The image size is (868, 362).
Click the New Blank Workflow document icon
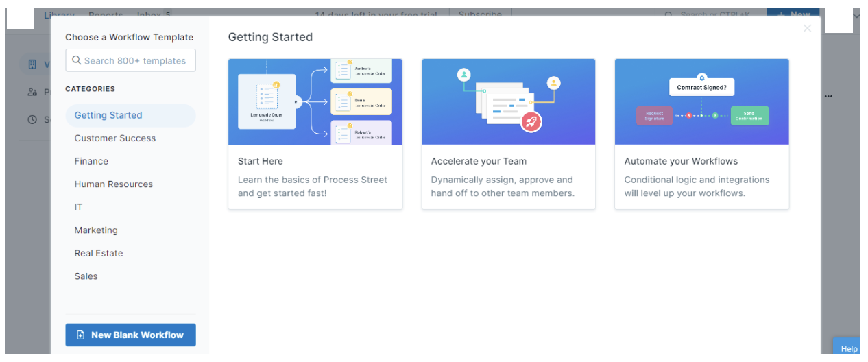[x=80, y=335]
